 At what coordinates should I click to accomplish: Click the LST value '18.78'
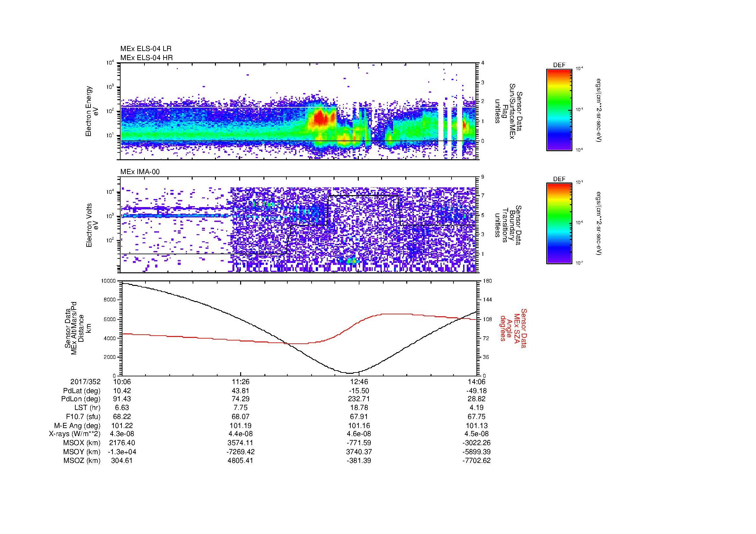coord(359,408)
